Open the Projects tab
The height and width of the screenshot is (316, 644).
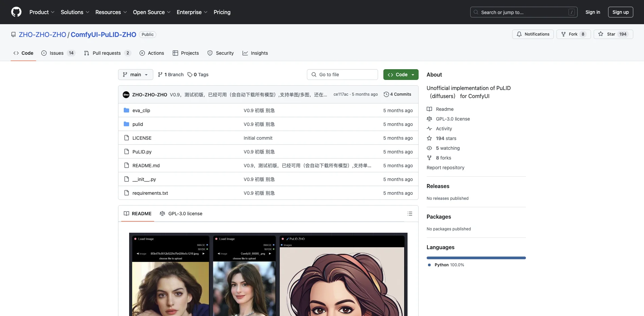[186, 53]
